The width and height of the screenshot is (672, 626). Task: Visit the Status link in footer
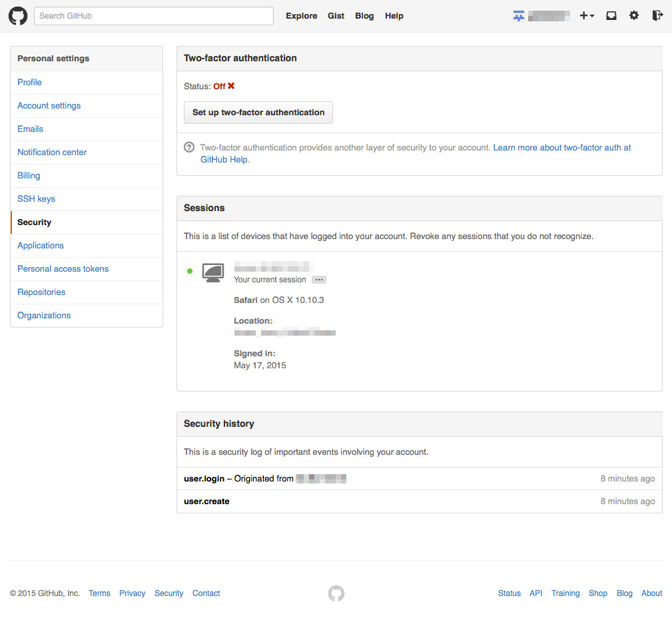pos(509,593)
